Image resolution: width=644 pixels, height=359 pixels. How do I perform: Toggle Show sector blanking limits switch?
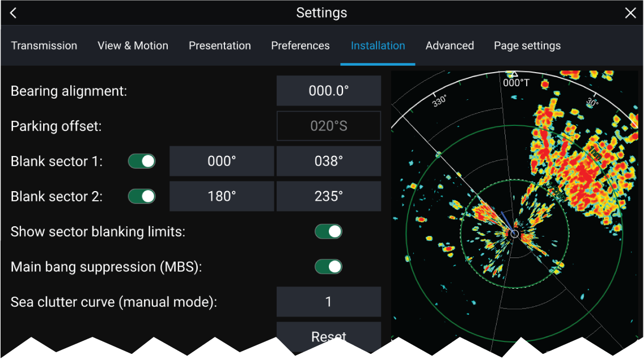[x=328, y=231]
